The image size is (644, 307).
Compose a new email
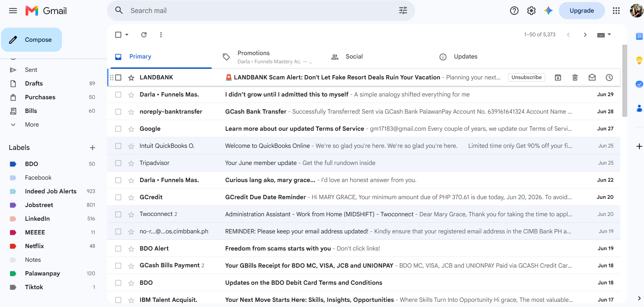pyautogui.click(x=31, y=40)
